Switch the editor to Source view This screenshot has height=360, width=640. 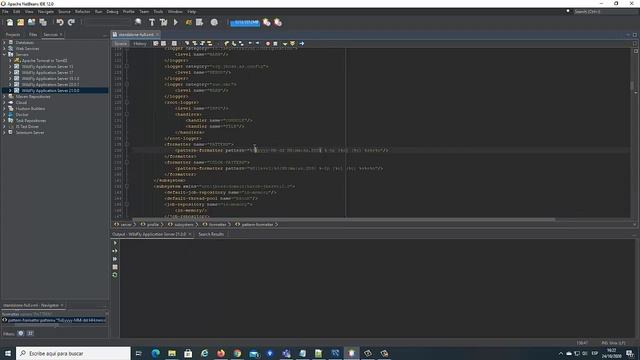click(120, 43)
